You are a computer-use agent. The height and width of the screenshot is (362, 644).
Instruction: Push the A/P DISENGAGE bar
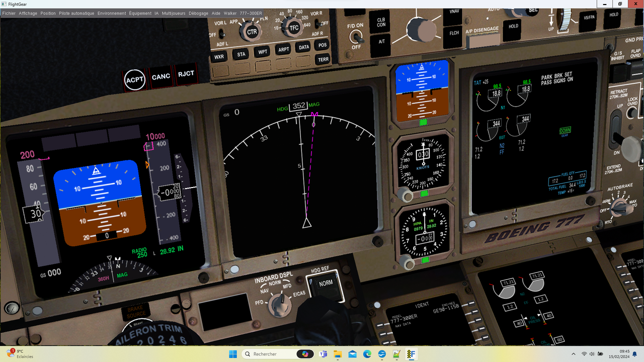483,40
